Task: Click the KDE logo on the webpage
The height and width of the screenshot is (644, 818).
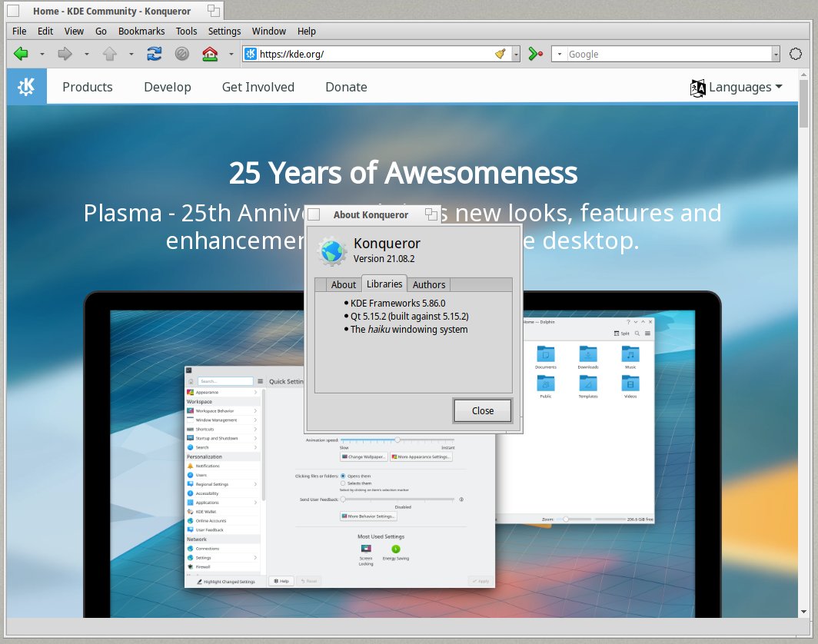Action: (27, 87)
